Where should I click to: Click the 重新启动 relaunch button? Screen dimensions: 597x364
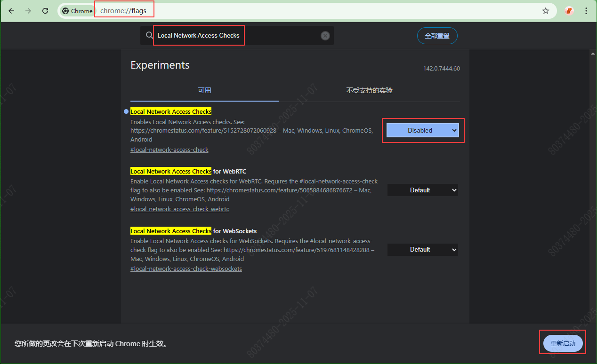(563, 344)
